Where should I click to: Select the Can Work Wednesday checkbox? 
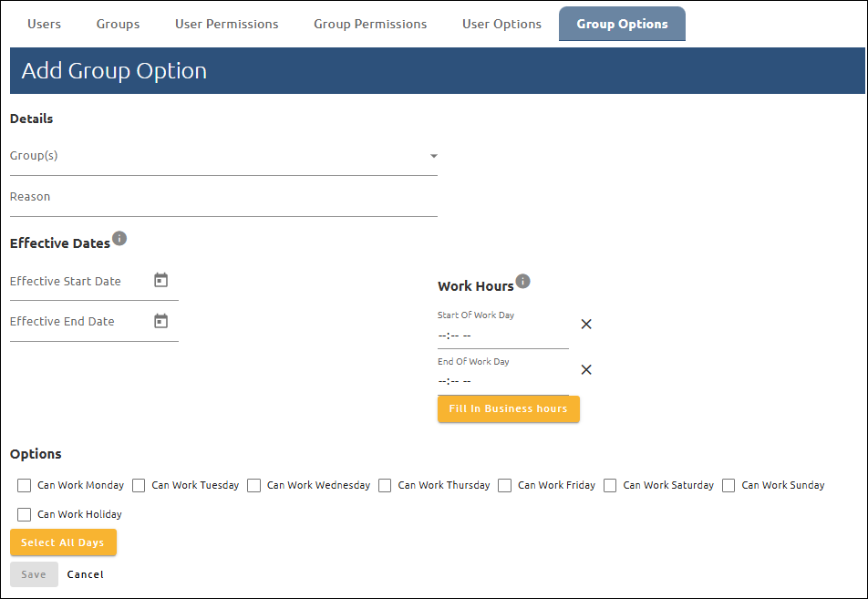[254, 485]
